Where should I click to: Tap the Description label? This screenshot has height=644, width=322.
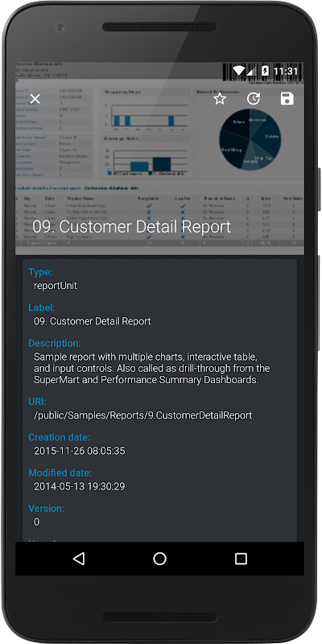55,343
